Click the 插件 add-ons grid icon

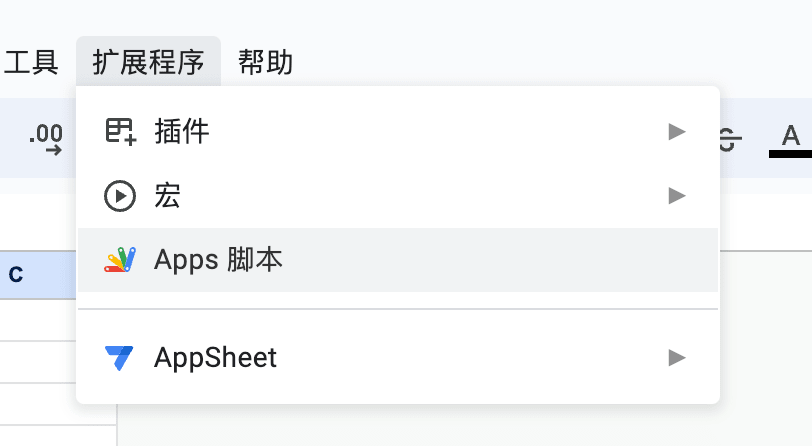120,132
